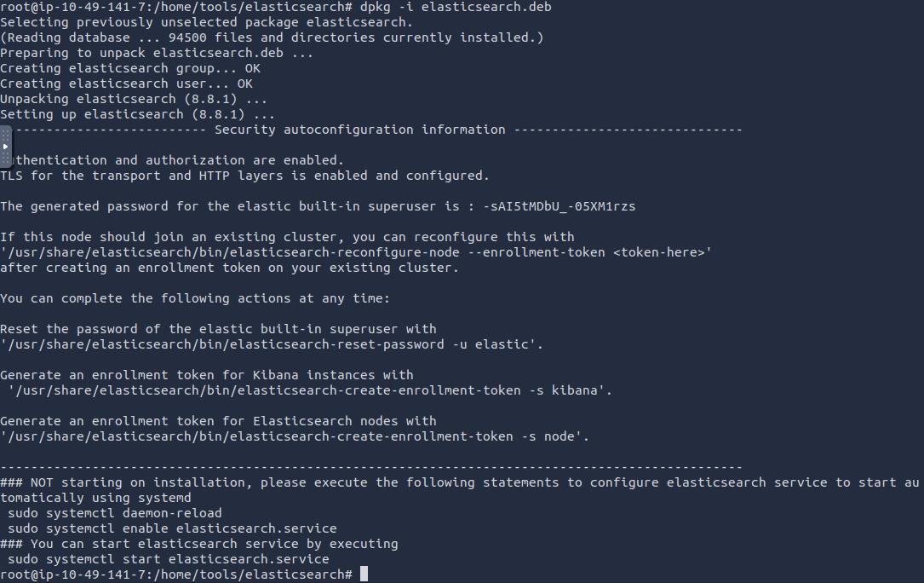Viewport: 924px width, 583px height.
Task: Click 'Creating elasticsearch group... OK' line
Action: pos(129,68)
